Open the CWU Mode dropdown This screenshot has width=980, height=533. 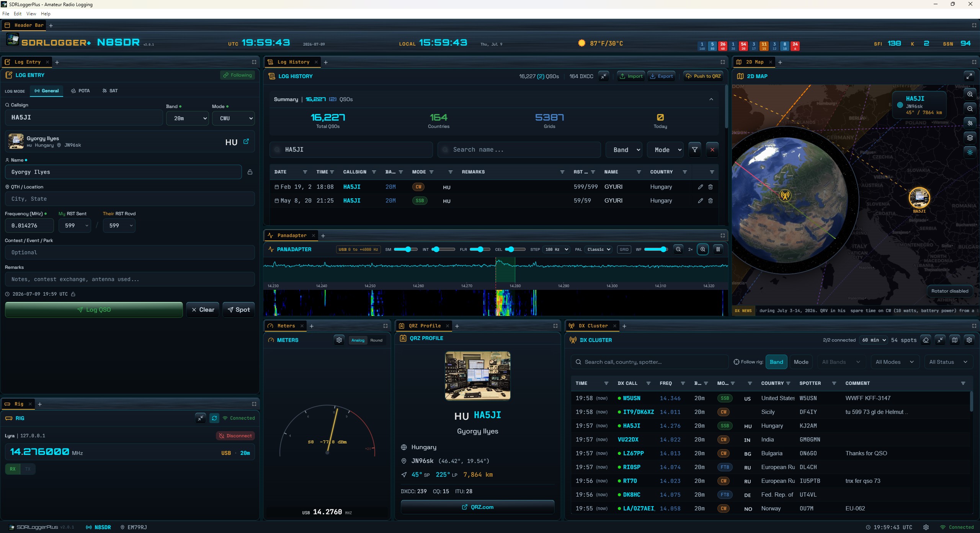click(234, 118)
